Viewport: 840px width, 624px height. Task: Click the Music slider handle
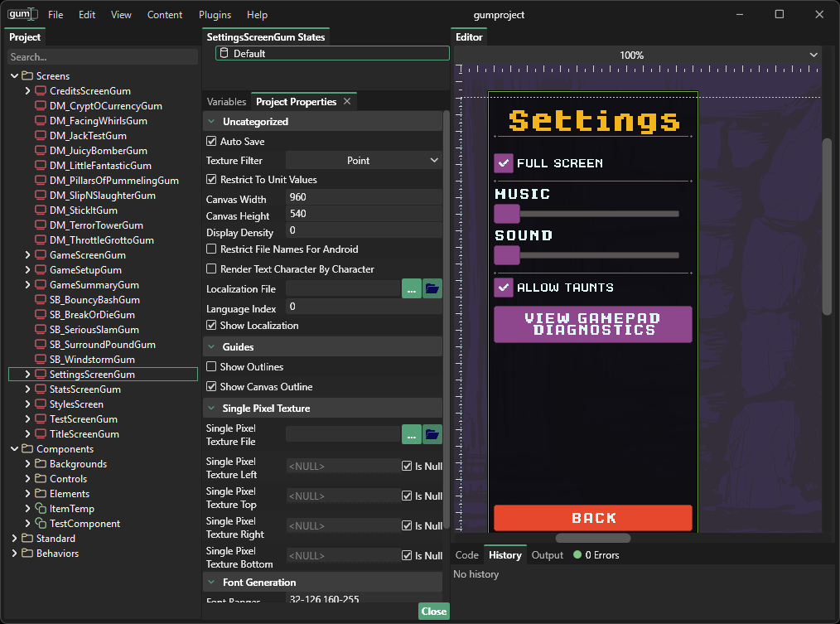click(506, 214)
